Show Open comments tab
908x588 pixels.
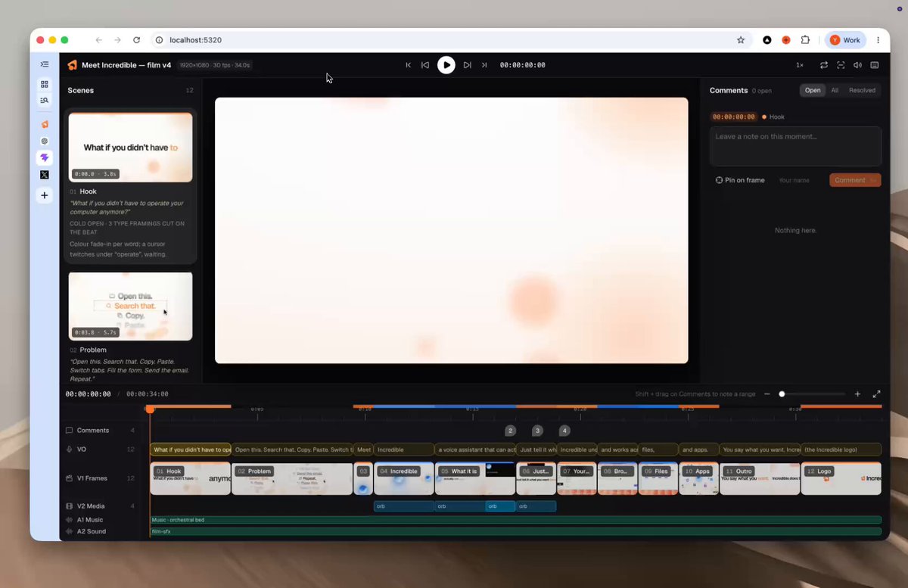[x=813, y=90]
